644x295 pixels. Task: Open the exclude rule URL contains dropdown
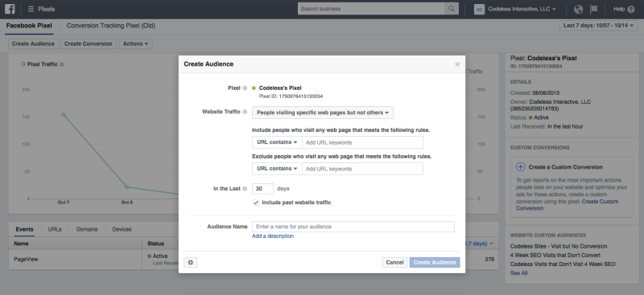point(277,169)
